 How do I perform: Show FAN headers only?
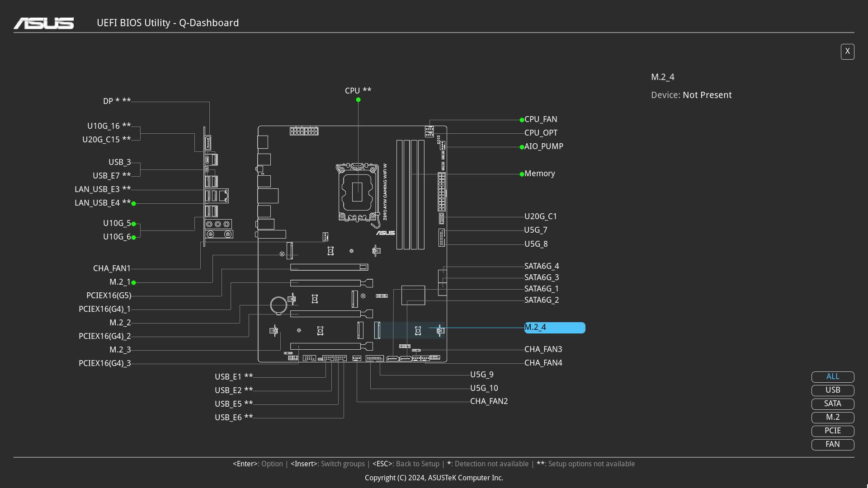[x=832, y=445]
